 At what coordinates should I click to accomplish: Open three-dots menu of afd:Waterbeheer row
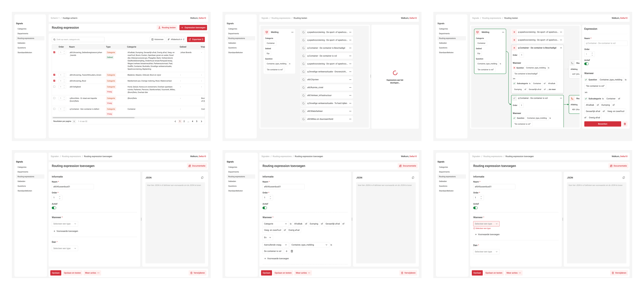350,111
